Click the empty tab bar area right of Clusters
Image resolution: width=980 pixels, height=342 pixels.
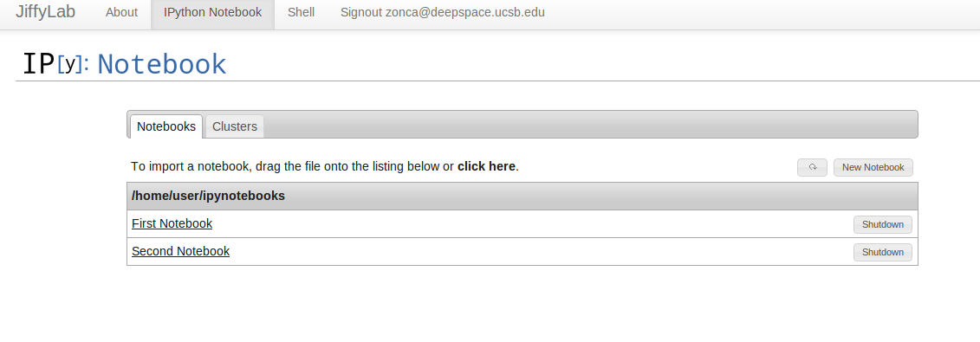point(590,125)
